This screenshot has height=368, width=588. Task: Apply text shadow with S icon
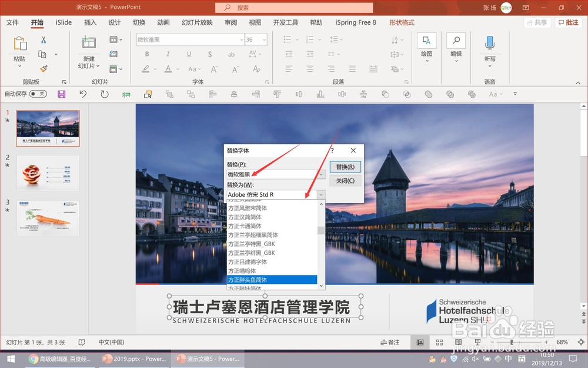tap(210, 54)
